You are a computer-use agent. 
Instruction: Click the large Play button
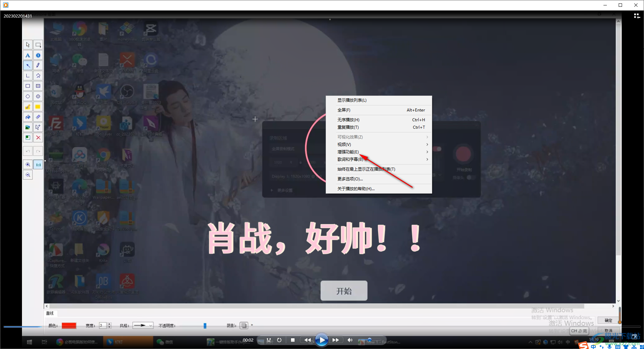(321, 340)
